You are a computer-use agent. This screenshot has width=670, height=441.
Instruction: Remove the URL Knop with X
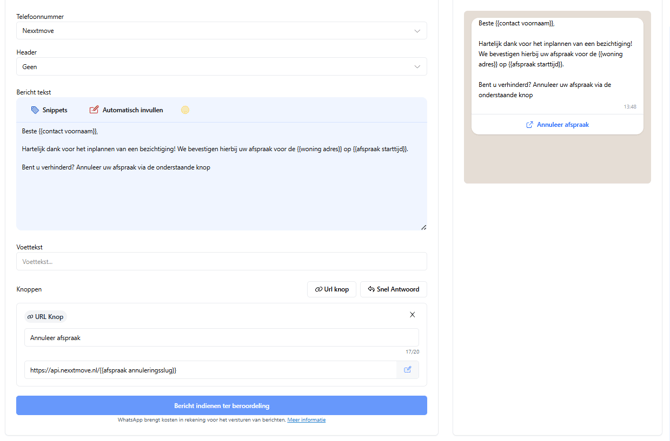(412, 315)
